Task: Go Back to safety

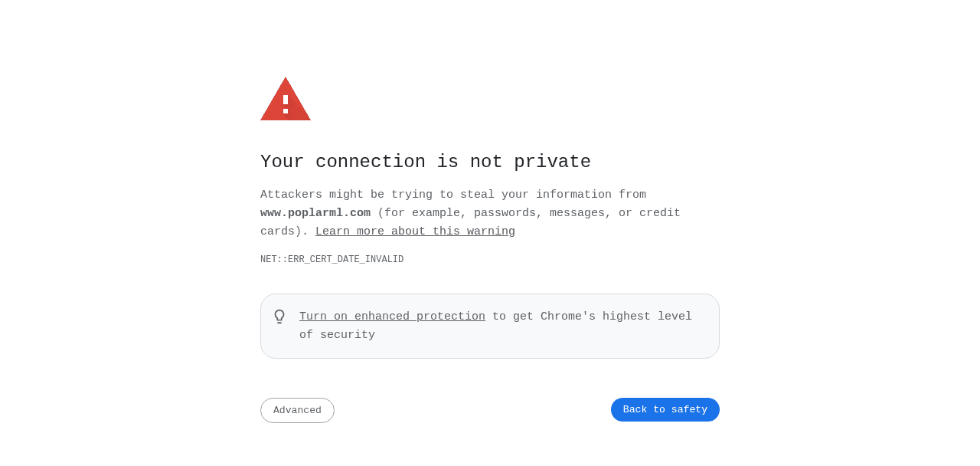Action: [665, 409]
